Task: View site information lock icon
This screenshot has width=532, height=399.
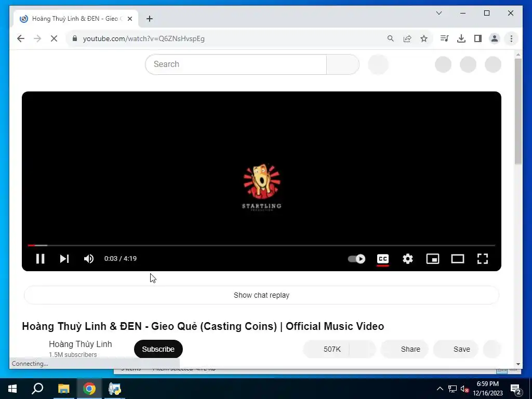Action: click(x=75, y=38)
